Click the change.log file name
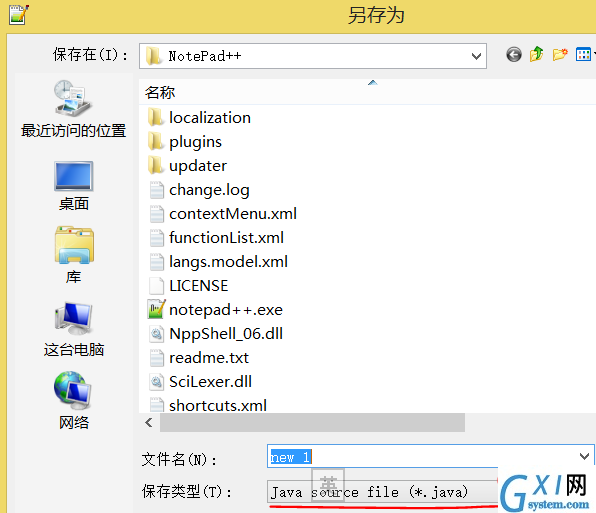The image size is (596, 513). [x=209, y=190]
